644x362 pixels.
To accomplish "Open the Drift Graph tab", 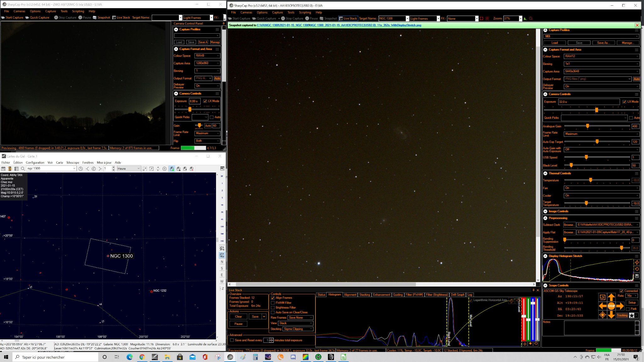I will click(x=458, y=295).
